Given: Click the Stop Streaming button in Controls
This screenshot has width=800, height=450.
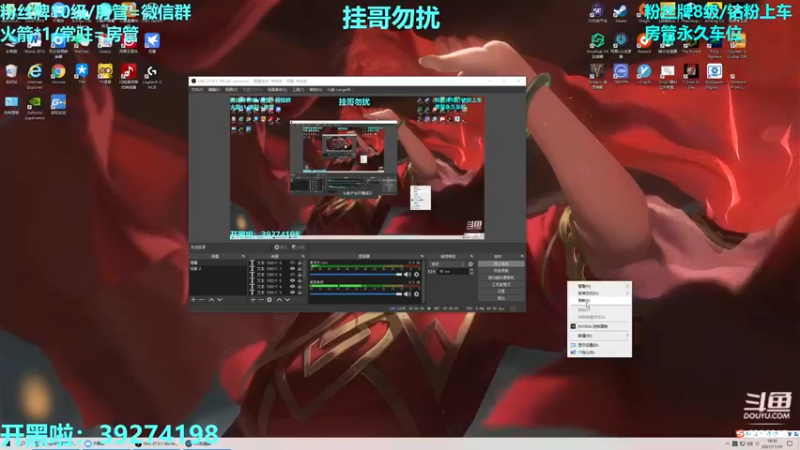Looking at the screenshot, I should 501,264.
